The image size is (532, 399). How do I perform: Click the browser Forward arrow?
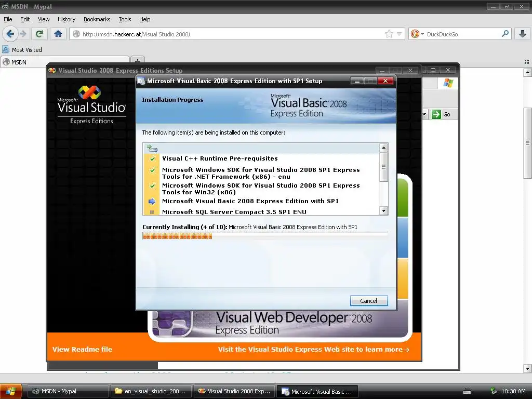point(23,34)
